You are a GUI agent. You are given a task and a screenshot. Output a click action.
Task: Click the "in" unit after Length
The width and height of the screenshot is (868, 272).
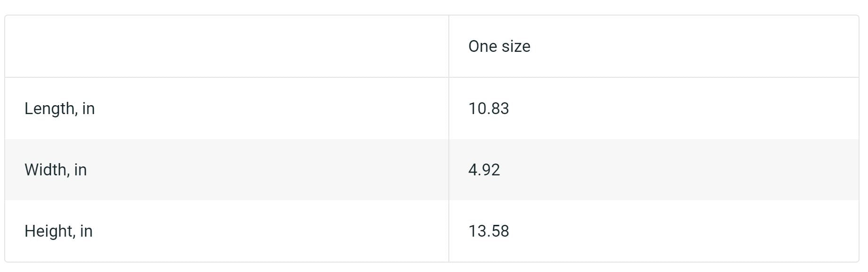pyautogui.click(x=89, y=108)
